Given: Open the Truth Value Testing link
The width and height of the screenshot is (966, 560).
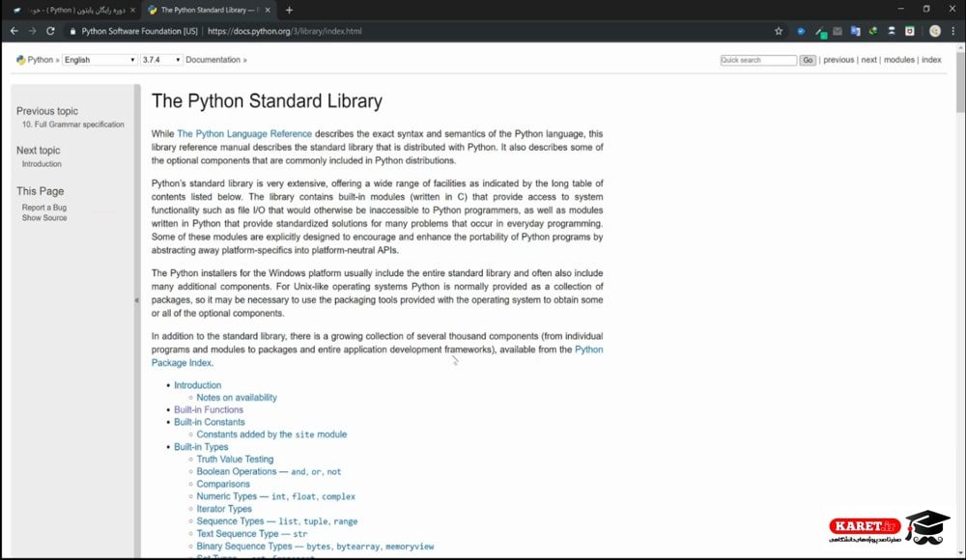Looking at the screenshot, I should click(x=235, y=459).
